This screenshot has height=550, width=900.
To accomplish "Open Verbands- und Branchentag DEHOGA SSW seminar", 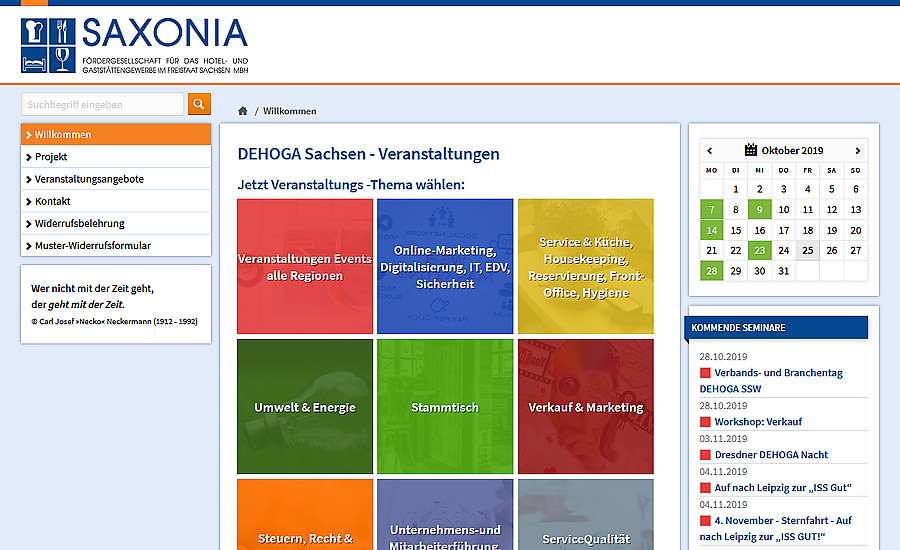I will pos(771,381).
